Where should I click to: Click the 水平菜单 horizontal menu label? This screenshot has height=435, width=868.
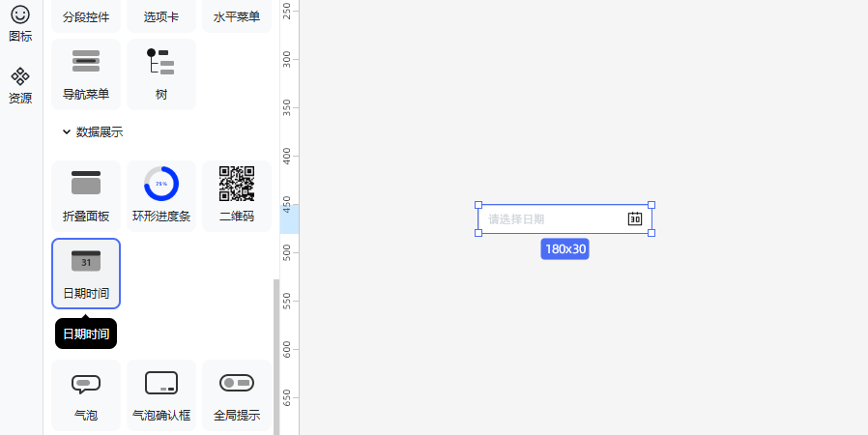pyautogui.click(x=236, y=16)
